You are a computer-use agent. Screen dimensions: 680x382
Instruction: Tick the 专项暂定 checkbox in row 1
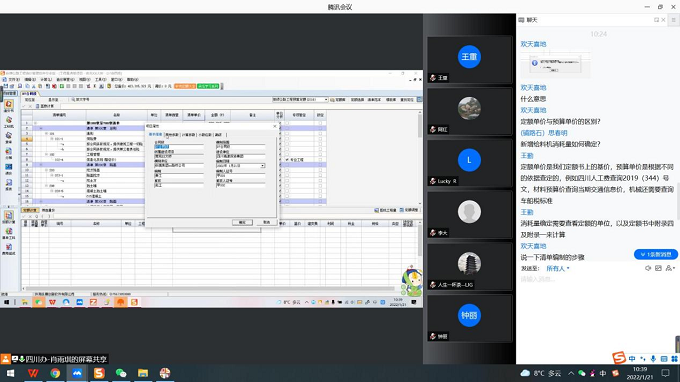point(287,123)
